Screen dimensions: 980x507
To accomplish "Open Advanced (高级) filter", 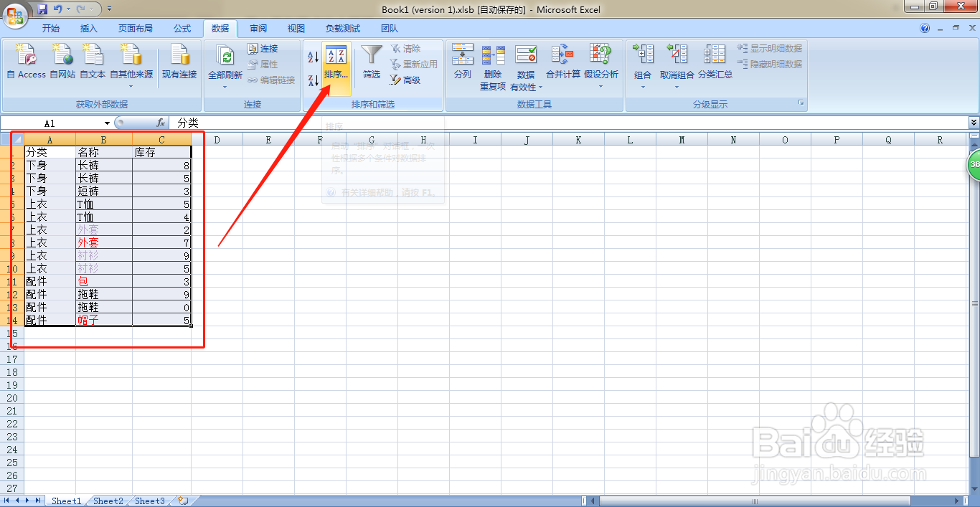I will point(405,80).
